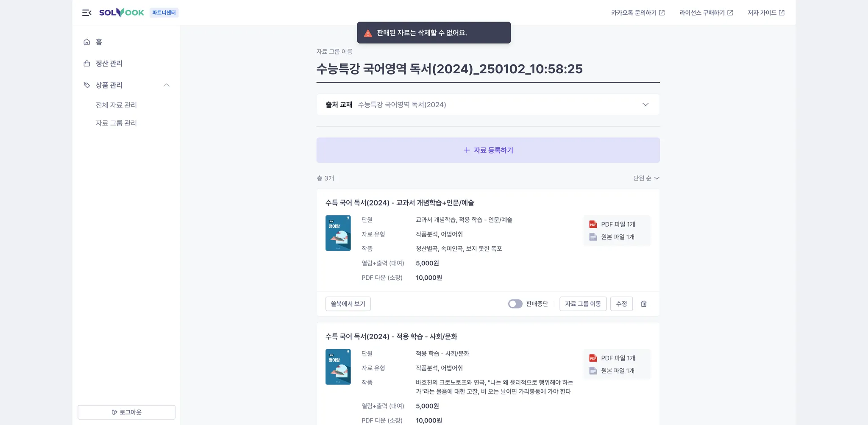The image size is (868, 425).
Task: Open the book thumbnail of 사회/문화 item
Action: click(338, 367)
